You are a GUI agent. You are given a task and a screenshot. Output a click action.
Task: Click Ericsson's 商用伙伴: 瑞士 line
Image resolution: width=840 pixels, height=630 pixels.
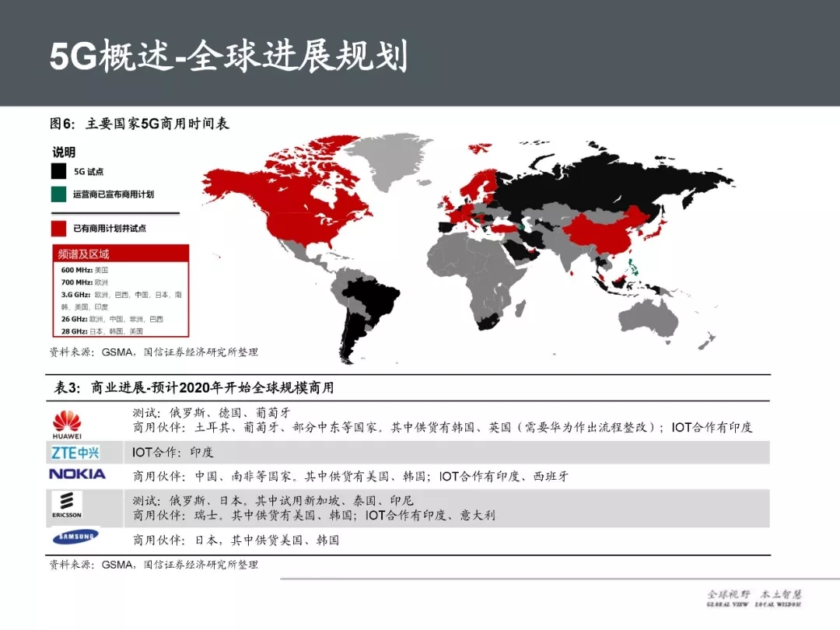(x=314, y=516)
